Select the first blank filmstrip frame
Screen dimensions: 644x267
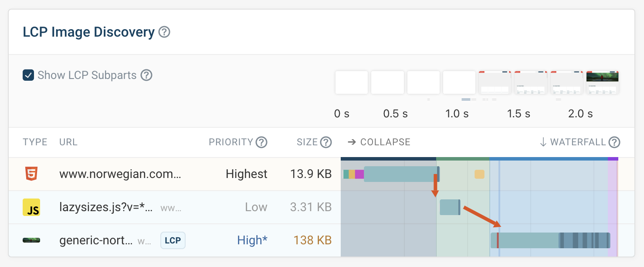pyautogui.click(x=352, y=82)
